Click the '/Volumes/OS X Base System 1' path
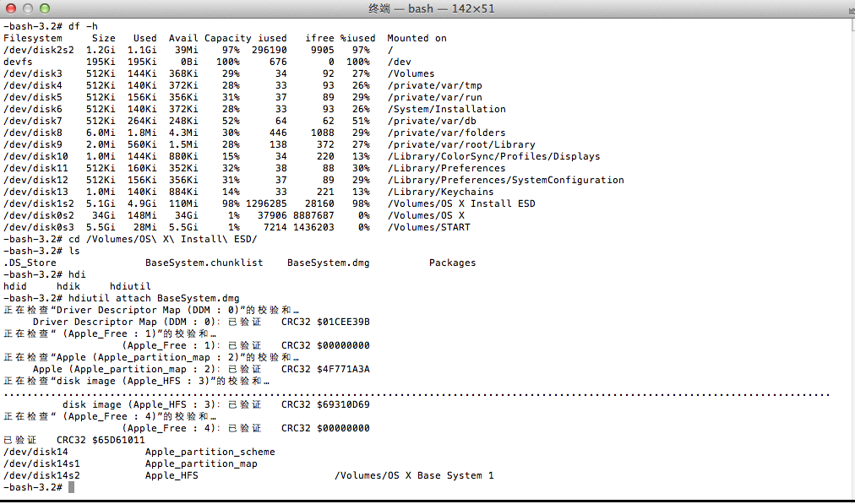The width and height of the screenshot is (855, 504). (414, 475)
